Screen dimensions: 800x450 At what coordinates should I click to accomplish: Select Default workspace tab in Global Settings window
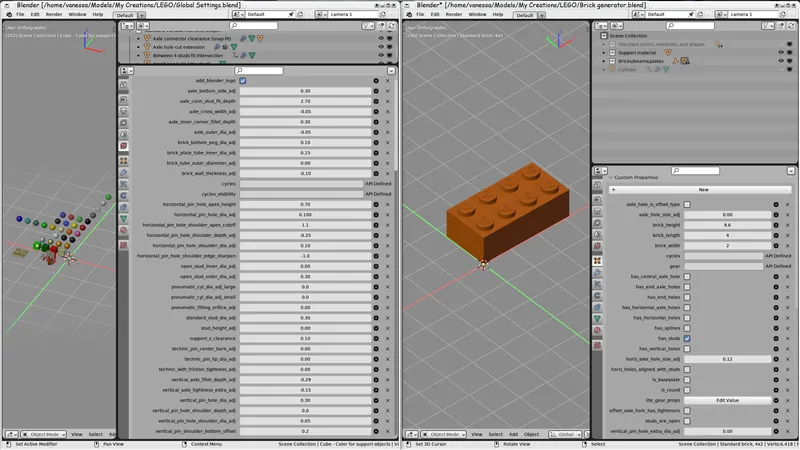(x=124, y=15)
